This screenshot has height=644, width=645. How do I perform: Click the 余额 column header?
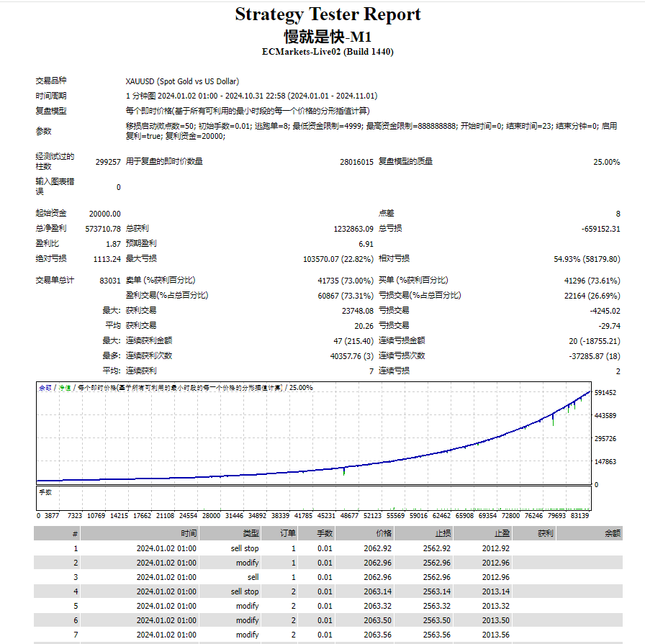click(612, 534)
